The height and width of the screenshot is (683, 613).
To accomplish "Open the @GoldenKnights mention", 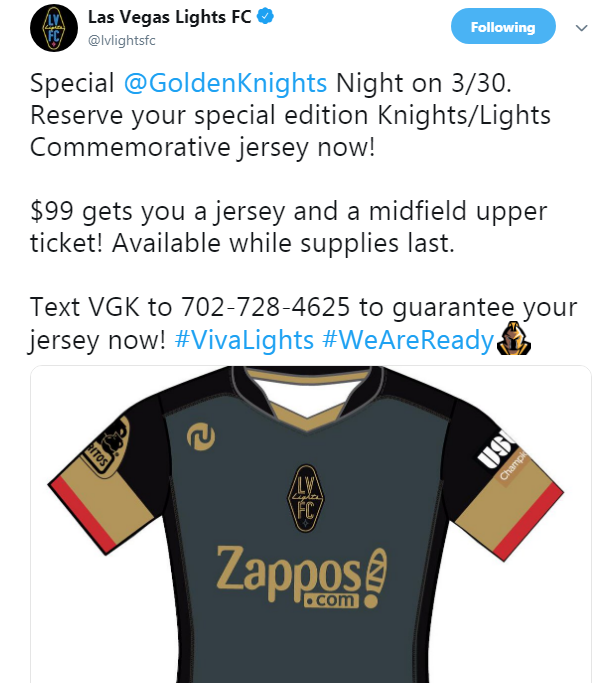I will 225,83.
